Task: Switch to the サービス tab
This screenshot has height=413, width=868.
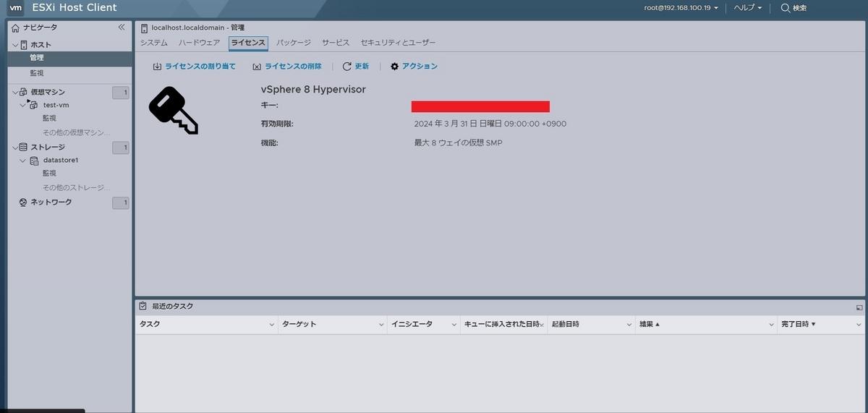Action: (x=336, y=43)
